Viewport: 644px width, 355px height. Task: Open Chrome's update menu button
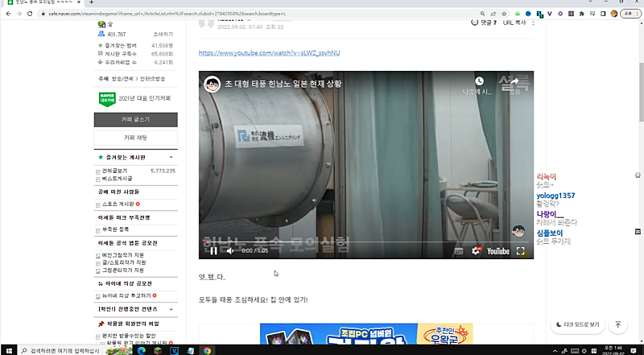coord(630,14)
